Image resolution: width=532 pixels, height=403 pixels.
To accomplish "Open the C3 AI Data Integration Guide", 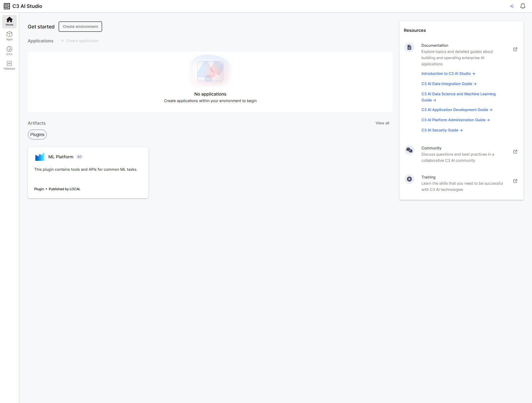I will pyautogui.click(x=448, y=84).
